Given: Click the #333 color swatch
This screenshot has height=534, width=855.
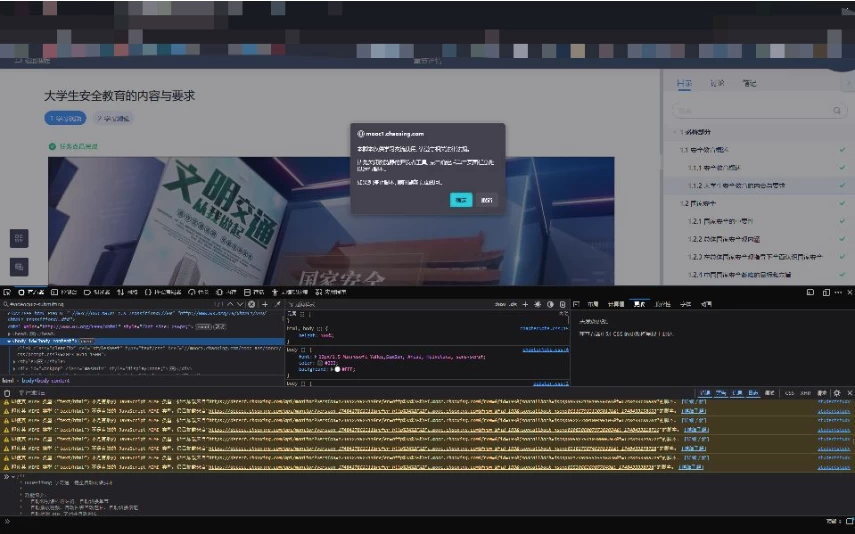Looking at the screenshot, I should 320,363.
